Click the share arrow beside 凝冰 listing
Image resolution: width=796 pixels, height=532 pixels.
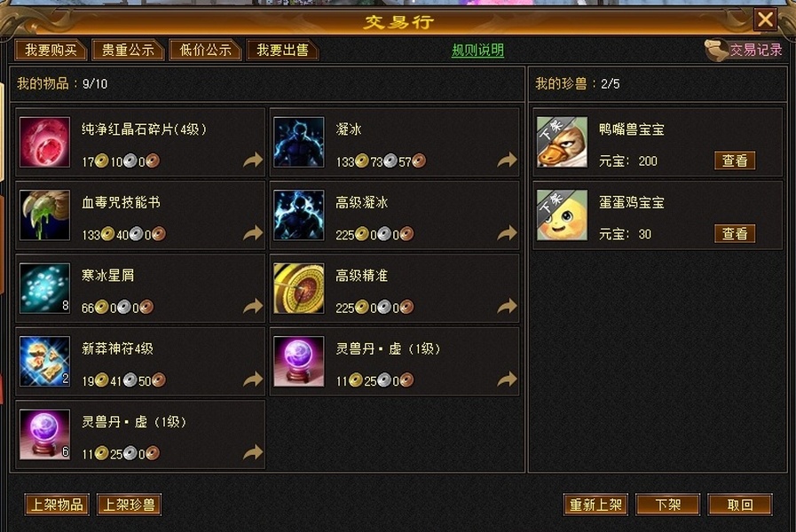point(507,160)
